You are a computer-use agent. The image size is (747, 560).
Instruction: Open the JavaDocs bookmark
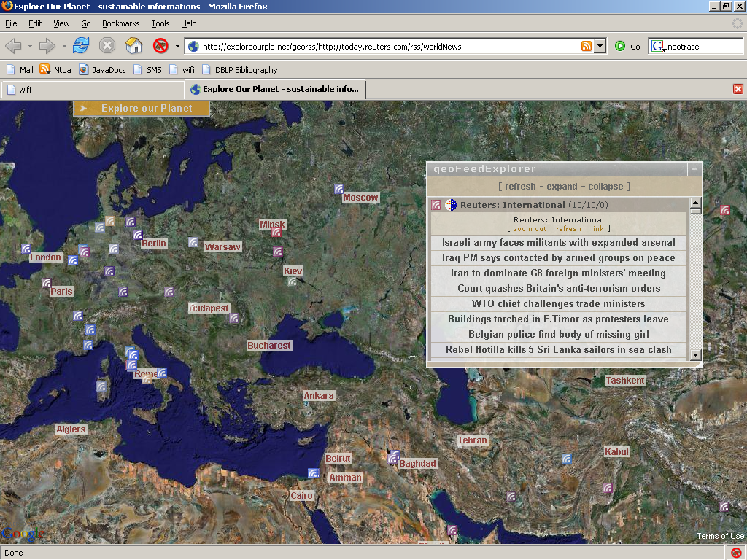(x=102, y=70)
